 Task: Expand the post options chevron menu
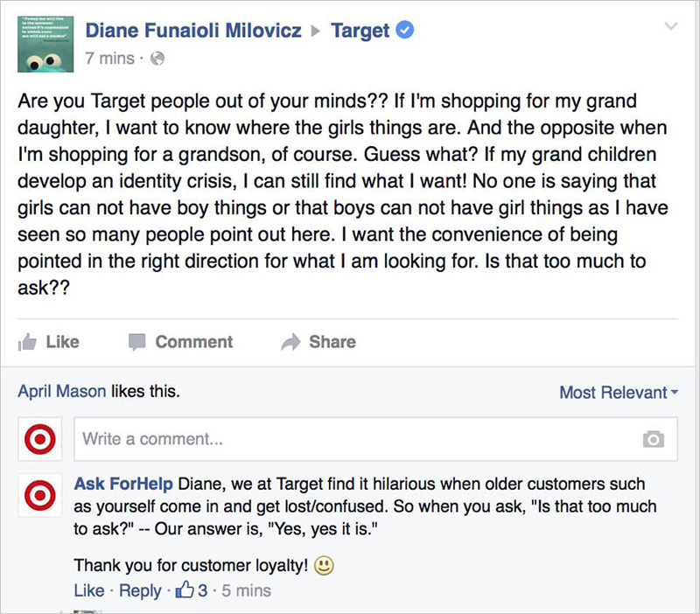(x=671, y=26)
